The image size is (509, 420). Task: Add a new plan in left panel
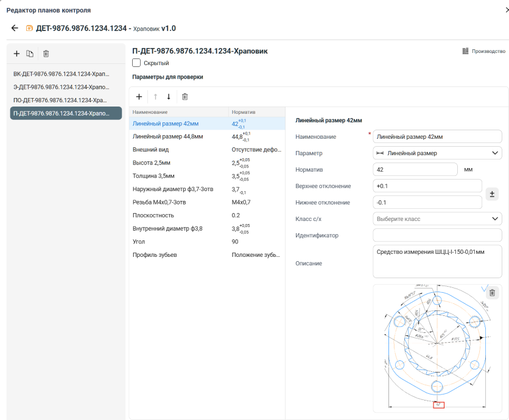pos(16,54)
